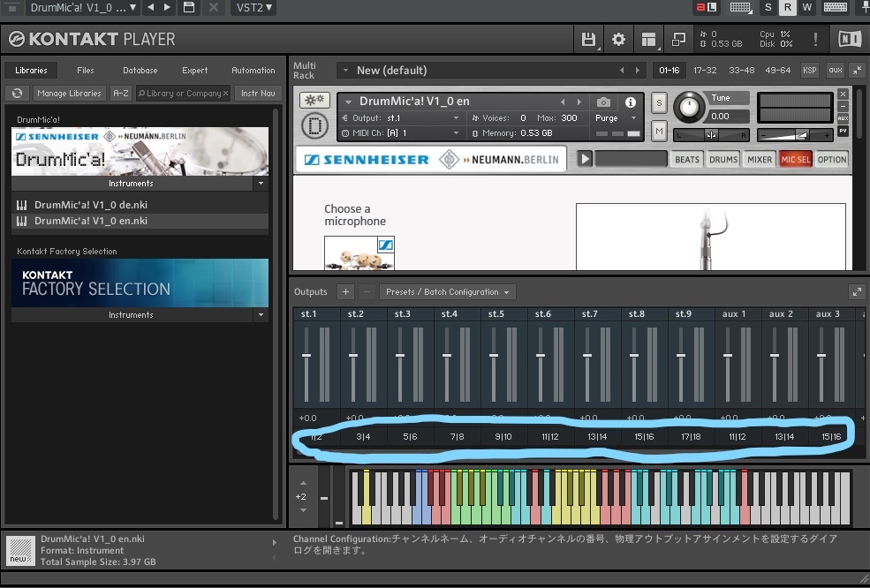Click the save floppy disk icon
The height and width of the screenshot is (588, 870).
(x=589, y=40)
